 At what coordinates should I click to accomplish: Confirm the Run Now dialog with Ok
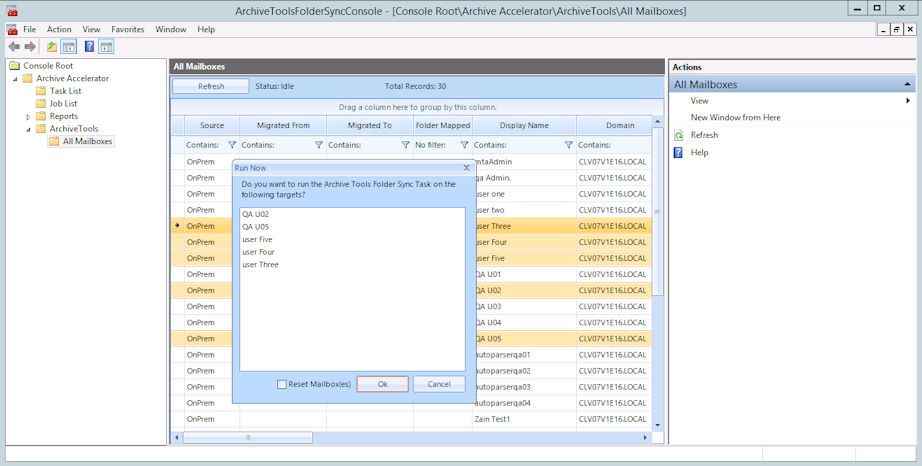(x=382, y=384)
